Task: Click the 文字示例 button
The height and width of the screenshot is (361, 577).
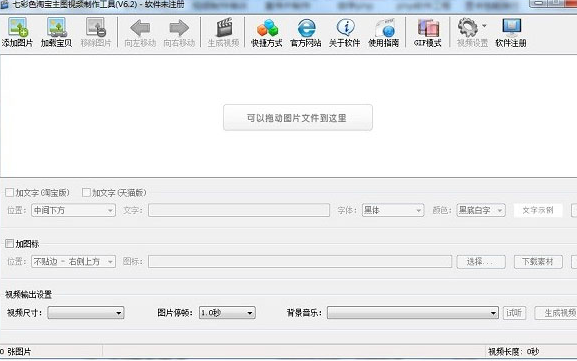Action: coord(538,210)
